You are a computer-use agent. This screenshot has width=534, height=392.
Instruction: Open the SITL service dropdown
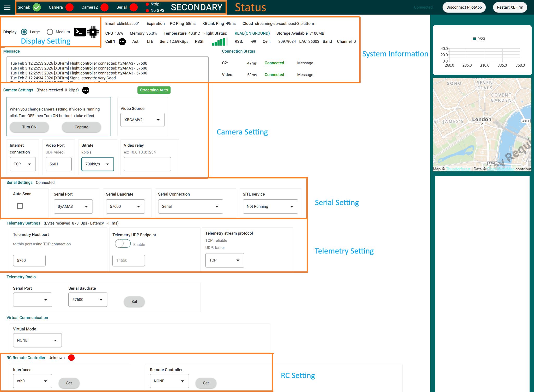270,206
